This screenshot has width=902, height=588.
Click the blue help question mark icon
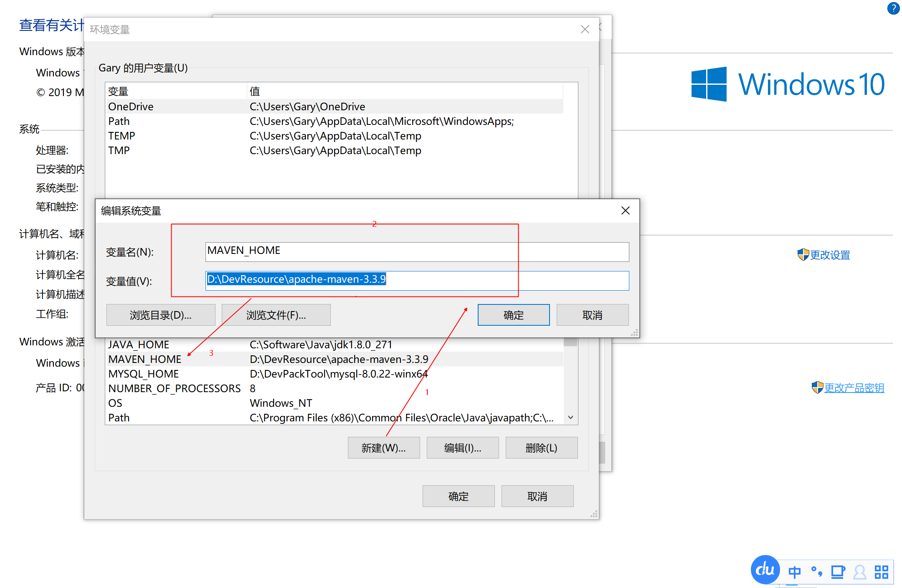pyautogui.click(x=893, y=8)
